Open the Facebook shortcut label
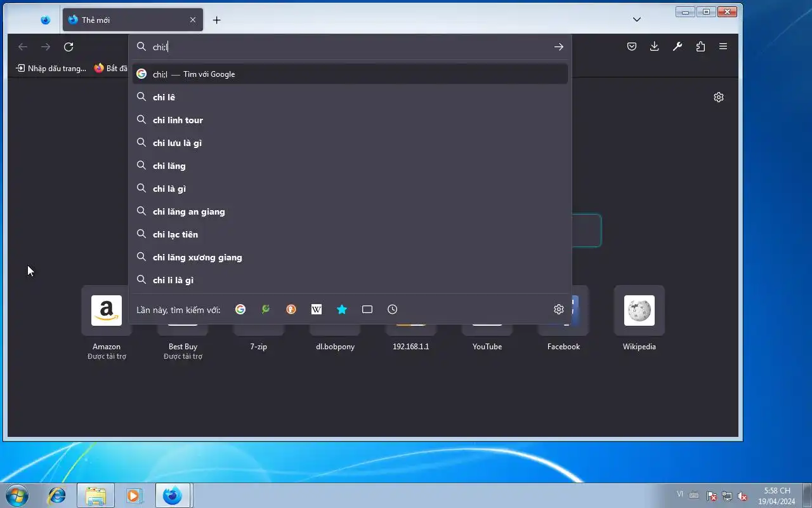Image resolution: width=812 pixels, height=508 pixels. tap(564, 347)
